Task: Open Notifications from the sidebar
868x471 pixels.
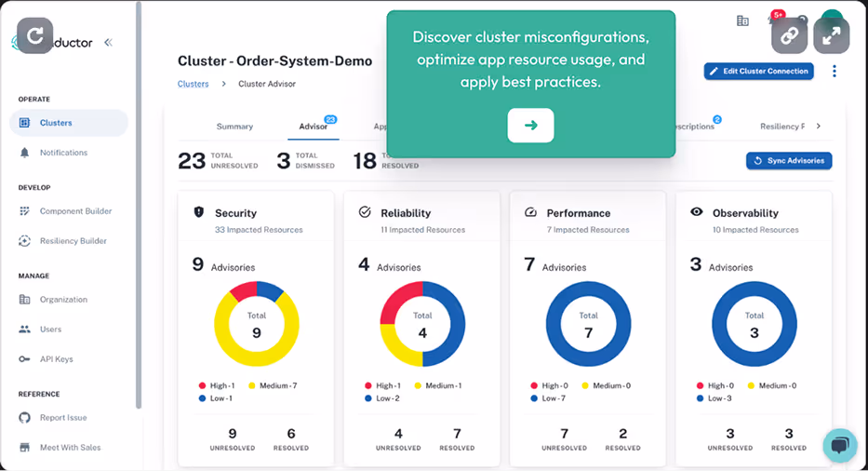Action: 63,153
